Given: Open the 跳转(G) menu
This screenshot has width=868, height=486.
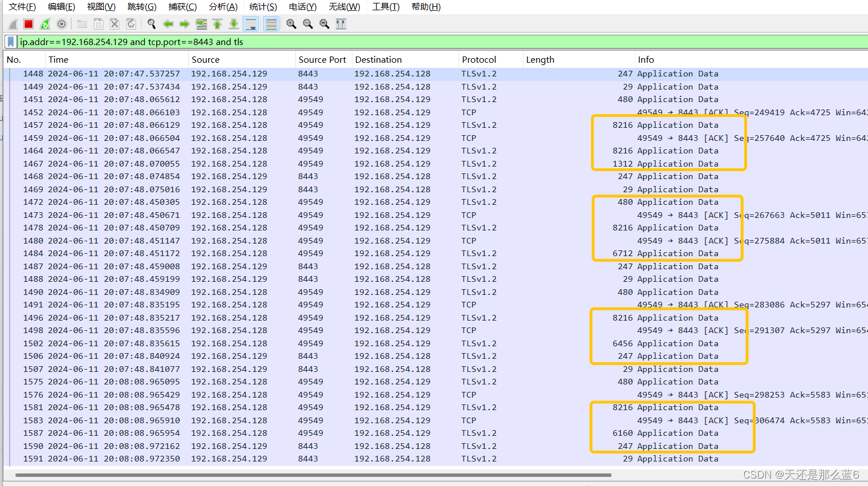Looking at the screenshot, I should point(142,7).
